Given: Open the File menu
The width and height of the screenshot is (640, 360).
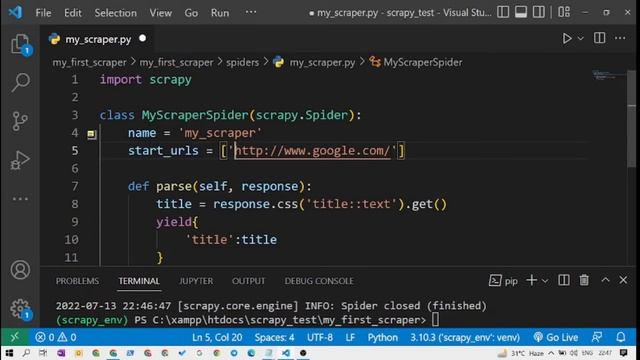Looking at the screenshot, I should click(x=43, y=13).
